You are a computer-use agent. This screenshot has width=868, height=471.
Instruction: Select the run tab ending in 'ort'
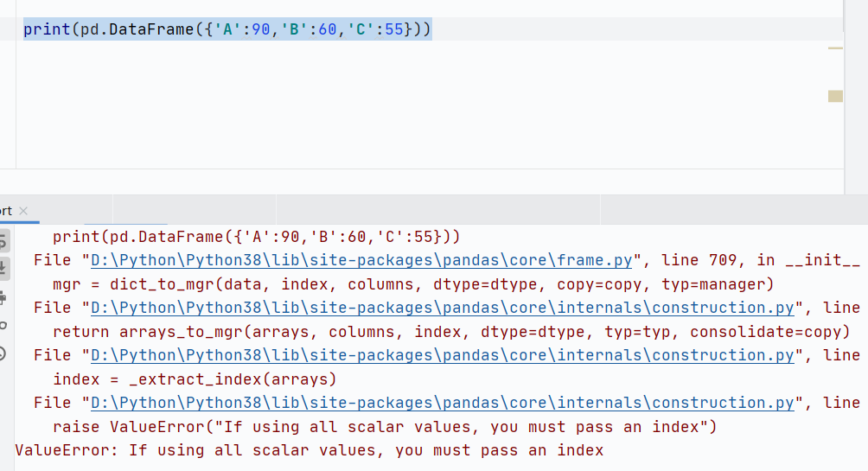6,211
